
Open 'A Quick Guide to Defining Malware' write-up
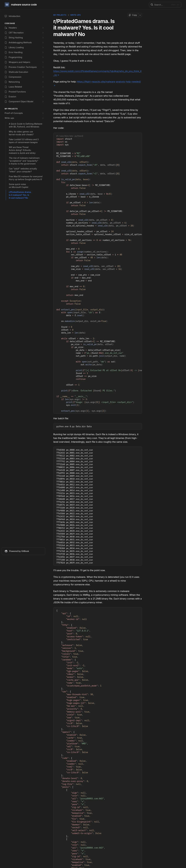[26, 125]
